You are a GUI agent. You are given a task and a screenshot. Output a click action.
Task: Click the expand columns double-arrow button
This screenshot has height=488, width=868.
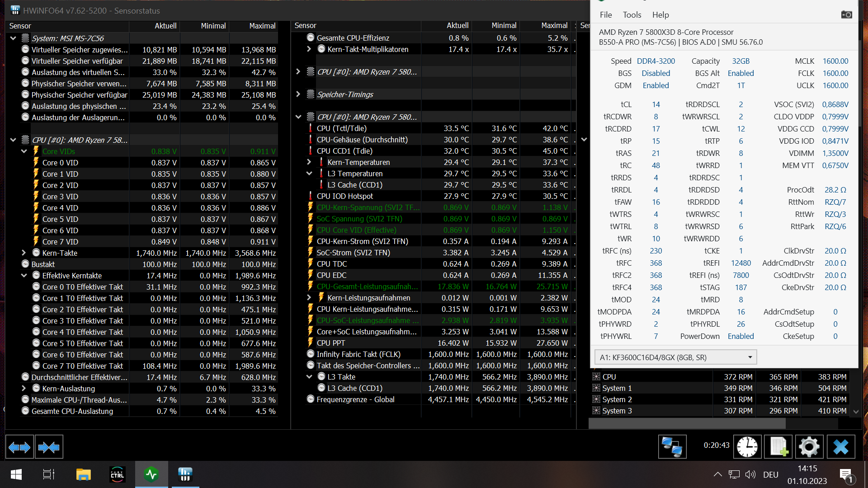(x=19, y=447)
